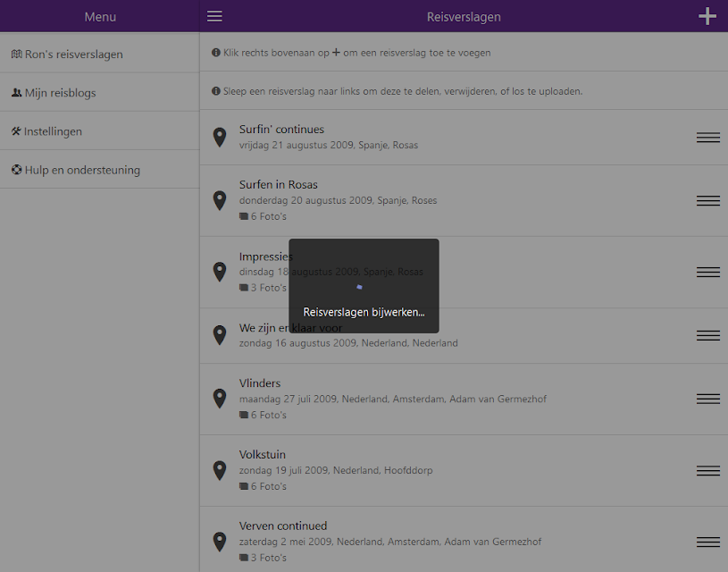The width and height of the screenshot is (728, 572).
Task: Click 'maandag 27 juli 2009' Vlinders subtitle
Action: [393, 399]
